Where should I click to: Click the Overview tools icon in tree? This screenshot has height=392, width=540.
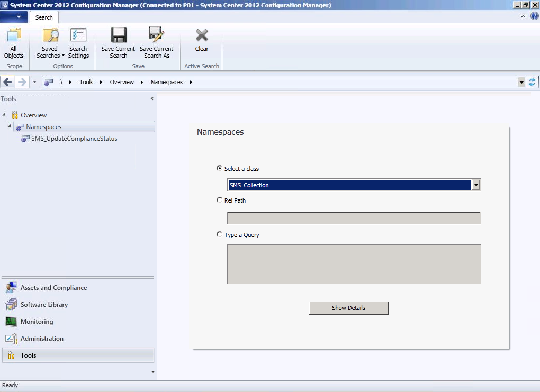click(14, 115)
